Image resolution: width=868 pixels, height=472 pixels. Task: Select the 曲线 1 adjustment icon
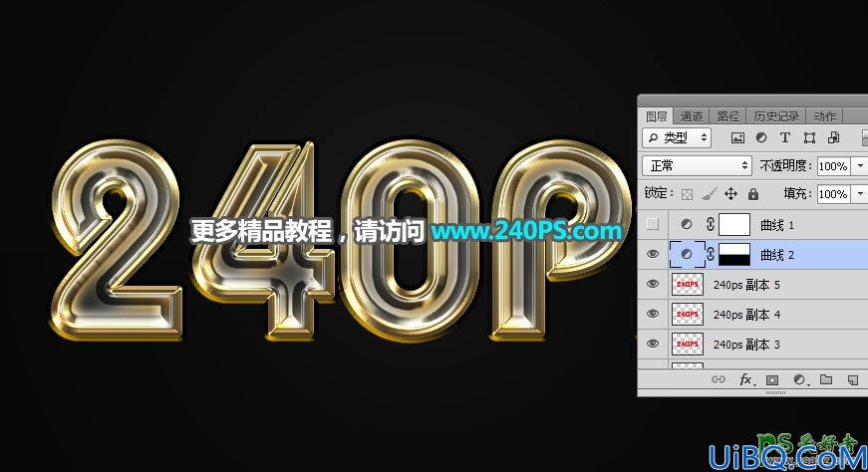[687, 225]
